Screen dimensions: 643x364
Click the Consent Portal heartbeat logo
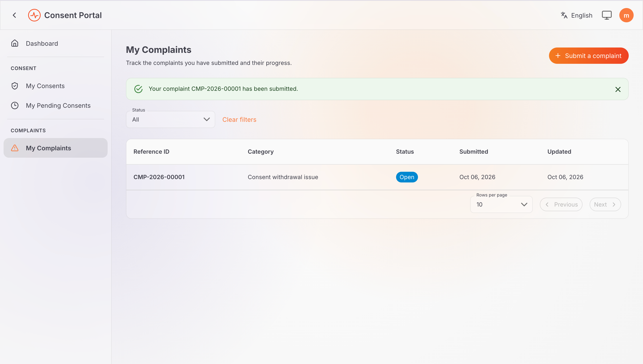point(34,15)
